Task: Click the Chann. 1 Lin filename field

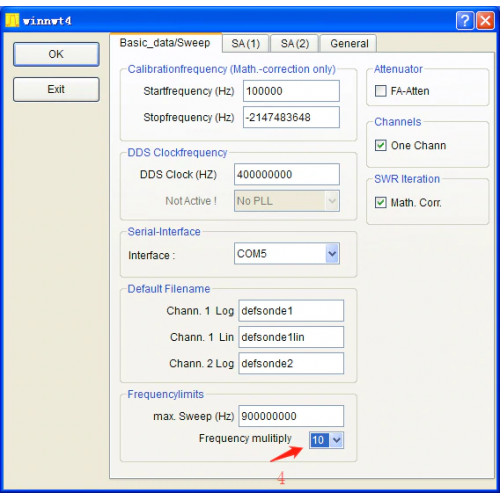Action: 291,337
